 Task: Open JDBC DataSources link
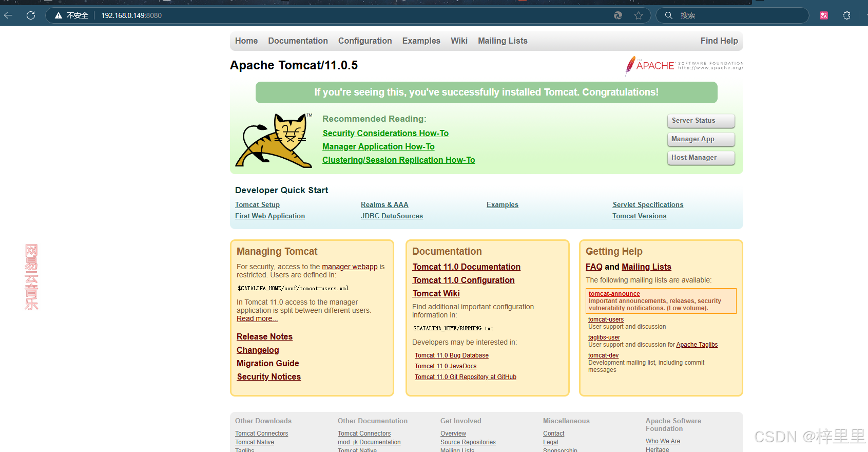click(392, 216)
